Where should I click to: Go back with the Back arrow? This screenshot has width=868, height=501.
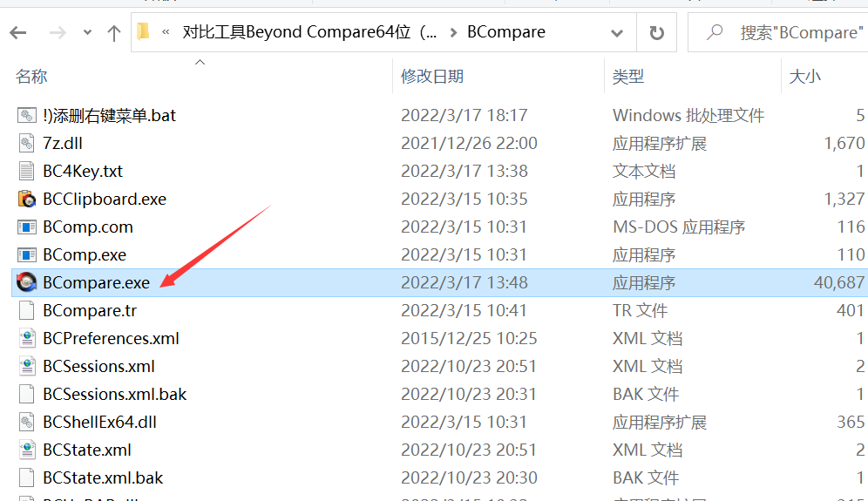18,32
